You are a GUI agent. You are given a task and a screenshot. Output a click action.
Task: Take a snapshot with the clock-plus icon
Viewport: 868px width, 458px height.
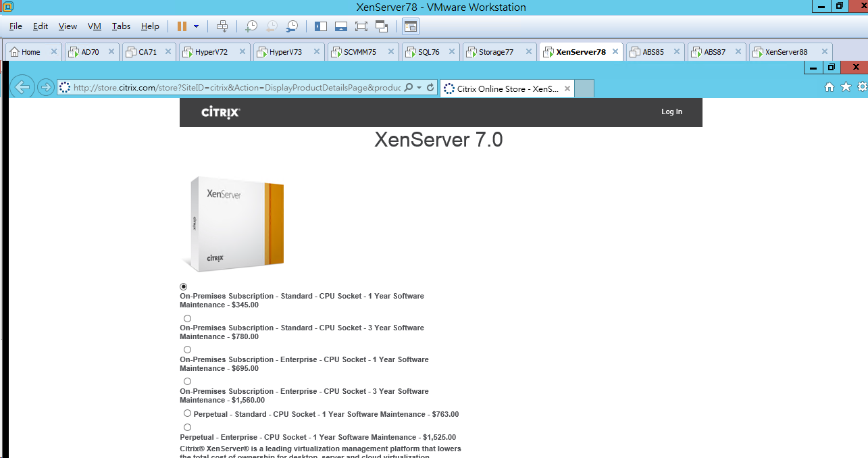[x=251, y=26]
